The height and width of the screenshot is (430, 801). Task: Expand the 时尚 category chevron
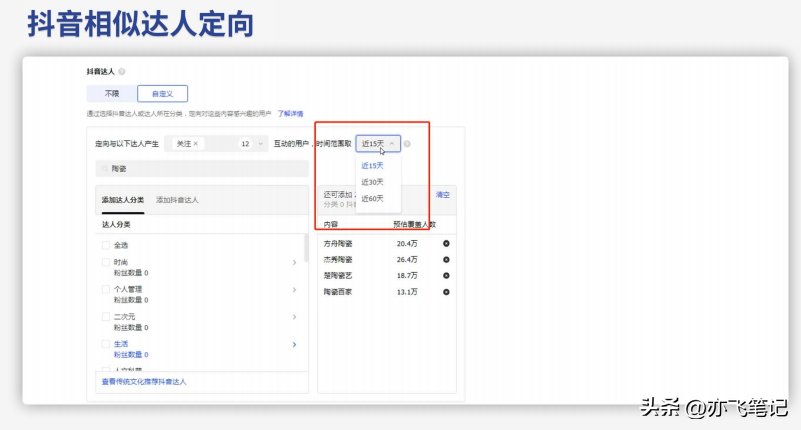coord(294,262)
